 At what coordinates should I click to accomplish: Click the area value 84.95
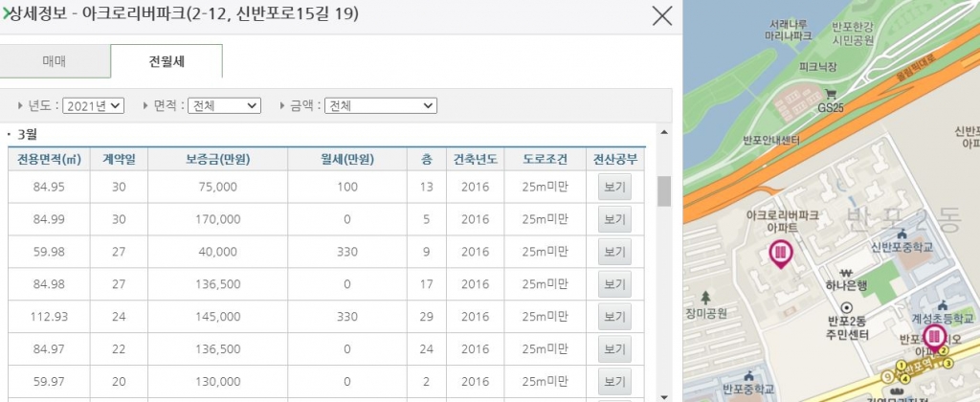click(49, 187)
